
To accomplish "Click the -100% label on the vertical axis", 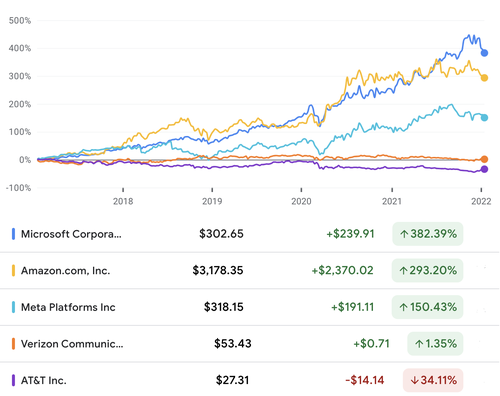I will coord(18,188).
